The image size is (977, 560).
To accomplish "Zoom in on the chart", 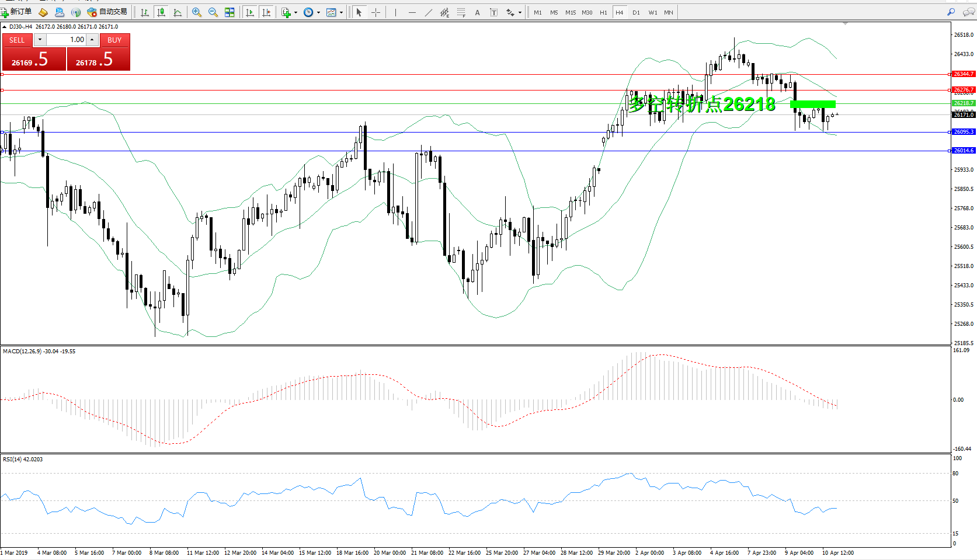I will pos(197,12).
